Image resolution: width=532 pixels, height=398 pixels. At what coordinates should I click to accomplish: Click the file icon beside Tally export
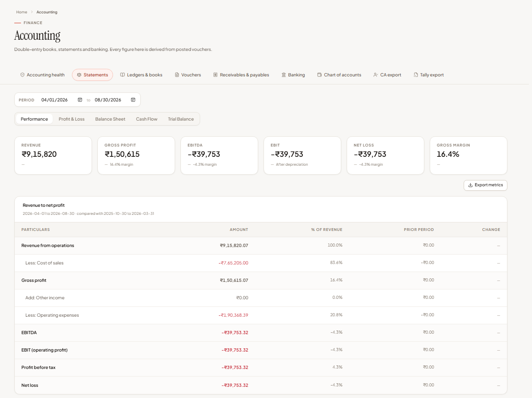(415, 75)
